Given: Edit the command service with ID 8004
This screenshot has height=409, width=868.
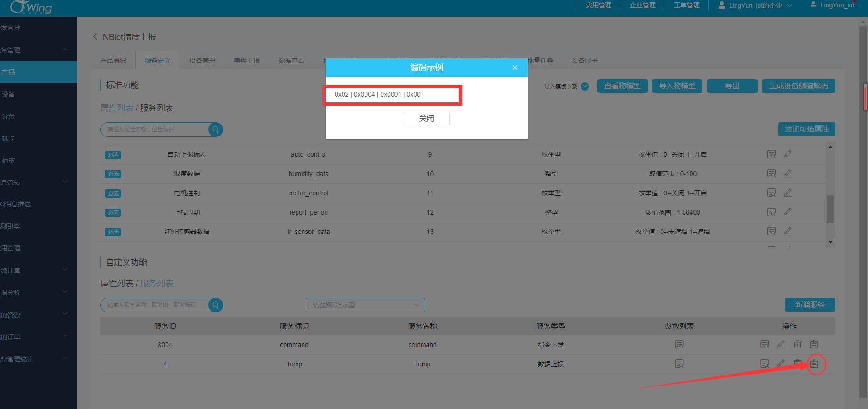Looking at the screenshot, I should click(x=781, y=345).
